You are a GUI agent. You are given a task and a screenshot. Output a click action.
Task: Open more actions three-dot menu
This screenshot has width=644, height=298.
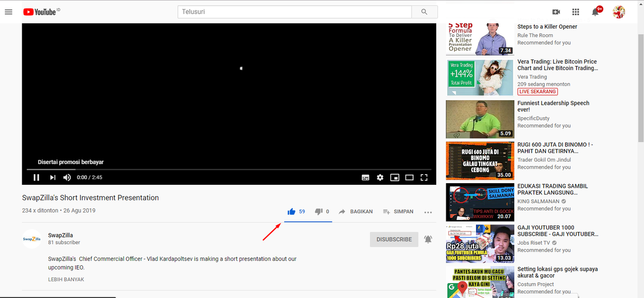click(x=428, y=212)
